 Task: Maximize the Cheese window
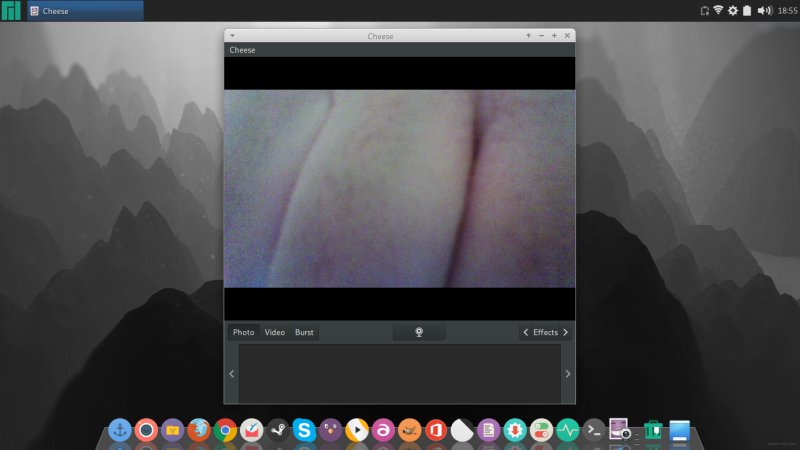[x=554, y=36]
